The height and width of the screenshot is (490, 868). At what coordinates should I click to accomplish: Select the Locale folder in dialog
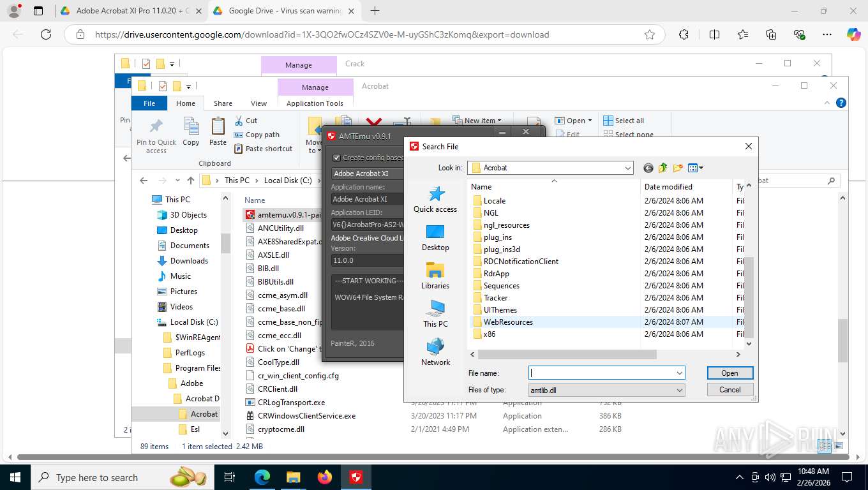495,201
